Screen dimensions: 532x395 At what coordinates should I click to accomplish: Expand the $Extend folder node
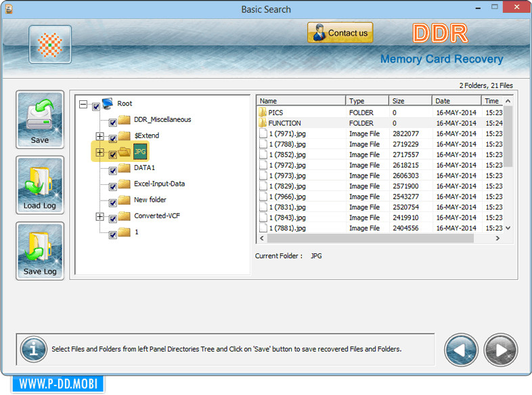(x=99, y=136)
